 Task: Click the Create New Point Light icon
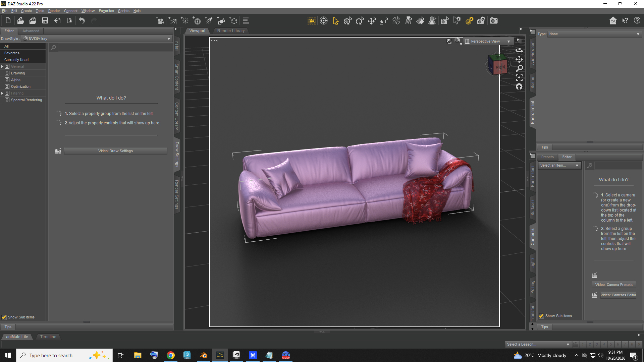184,21
